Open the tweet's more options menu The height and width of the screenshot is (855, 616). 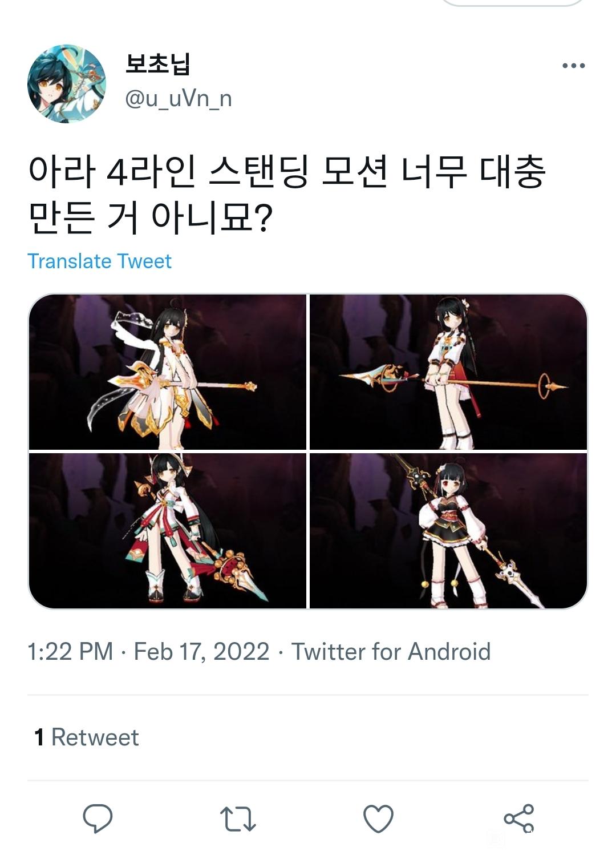coord(573,66)
